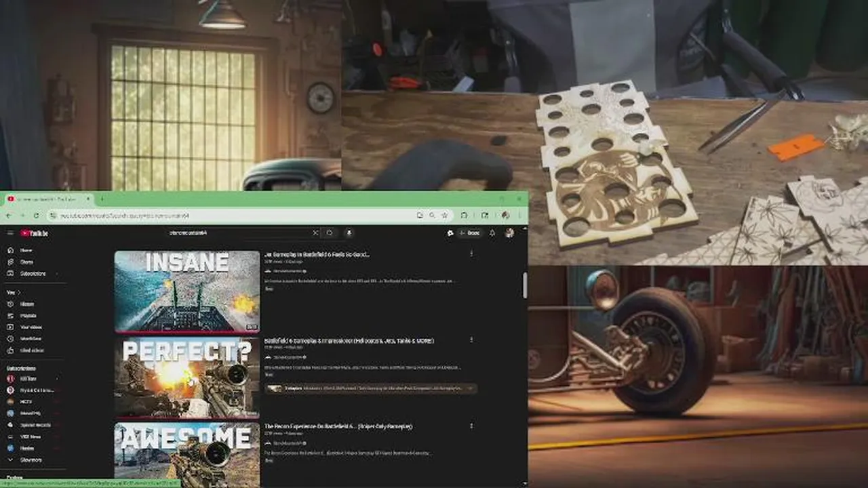Bookmark this page with star icon
The image size is (868, 488).
click(445, 216)
